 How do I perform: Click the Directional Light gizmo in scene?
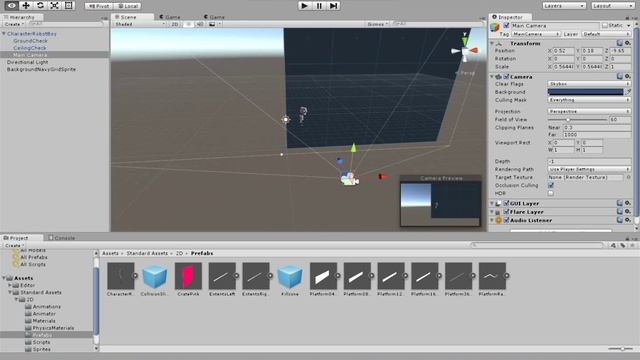click(x=286, y=120)
